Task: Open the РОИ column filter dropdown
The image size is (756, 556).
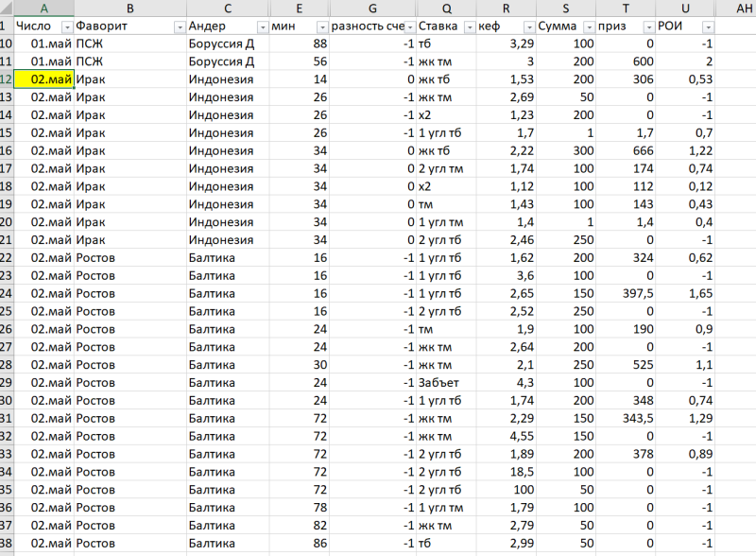Action: point(708,27)
